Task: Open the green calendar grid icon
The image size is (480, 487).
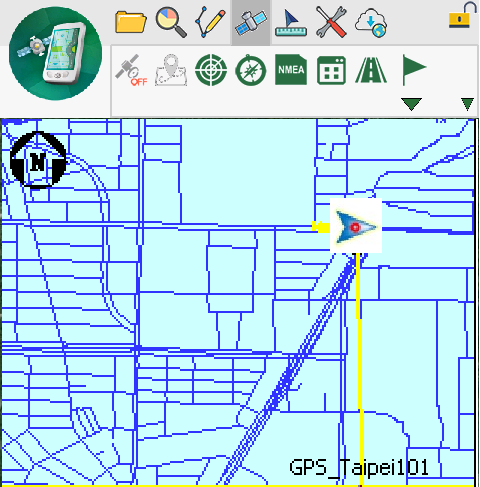Action: point(331,70)
